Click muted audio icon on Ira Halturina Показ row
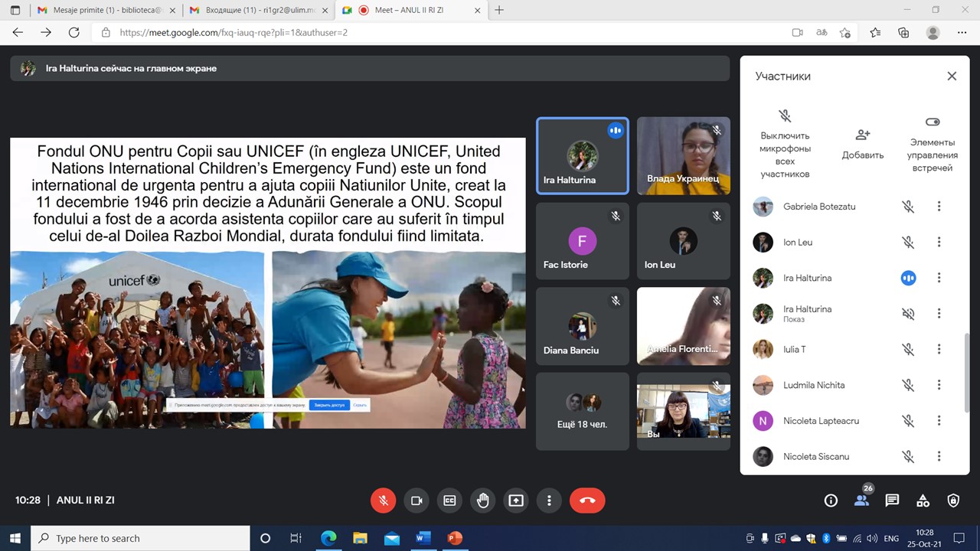980x551 pixels. click(908, 314)
